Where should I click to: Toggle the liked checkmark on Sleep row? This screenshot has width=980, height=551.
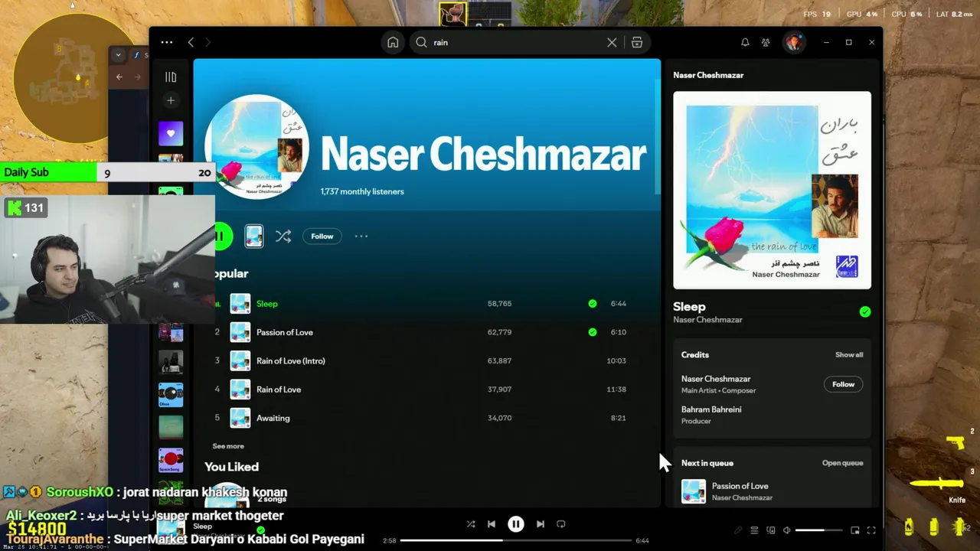(x=592, y=304)
